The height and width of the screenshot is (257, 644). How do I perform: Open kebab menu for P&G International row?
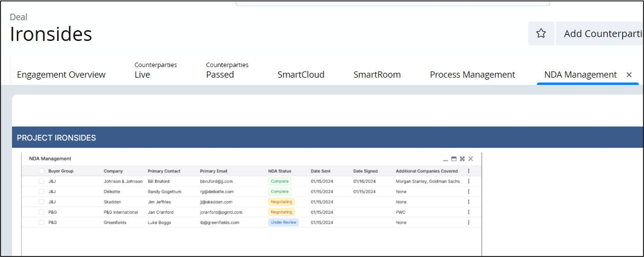pos(469,212)
